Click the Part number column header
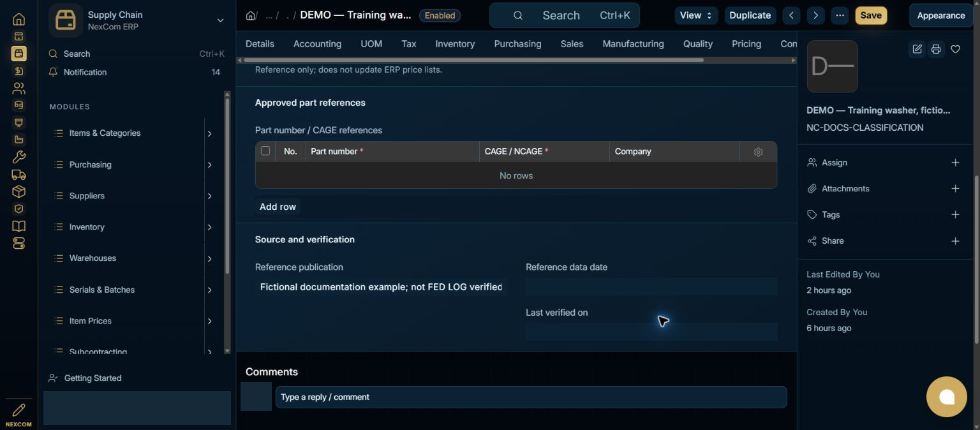Screen dimensions: 980x430 (392, 152)
